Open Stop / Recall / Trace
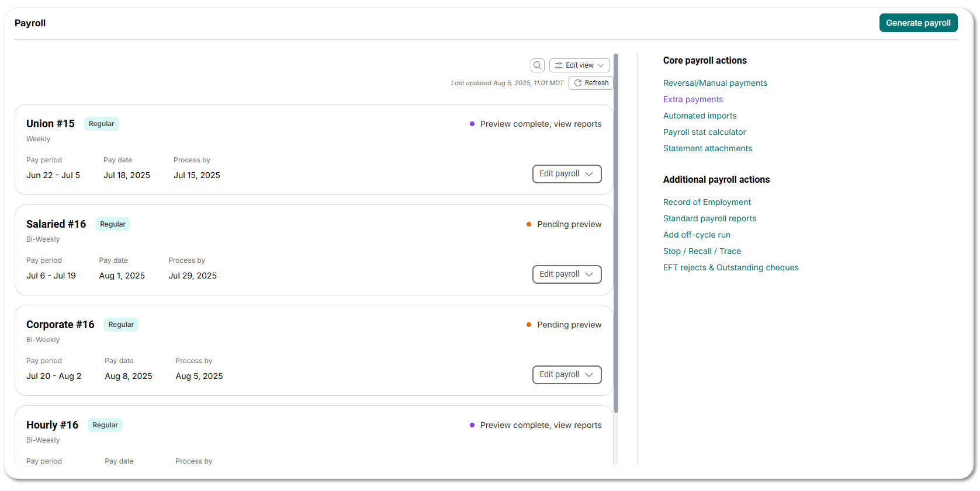This screenshot has width=980, height=491. point(702,251)
